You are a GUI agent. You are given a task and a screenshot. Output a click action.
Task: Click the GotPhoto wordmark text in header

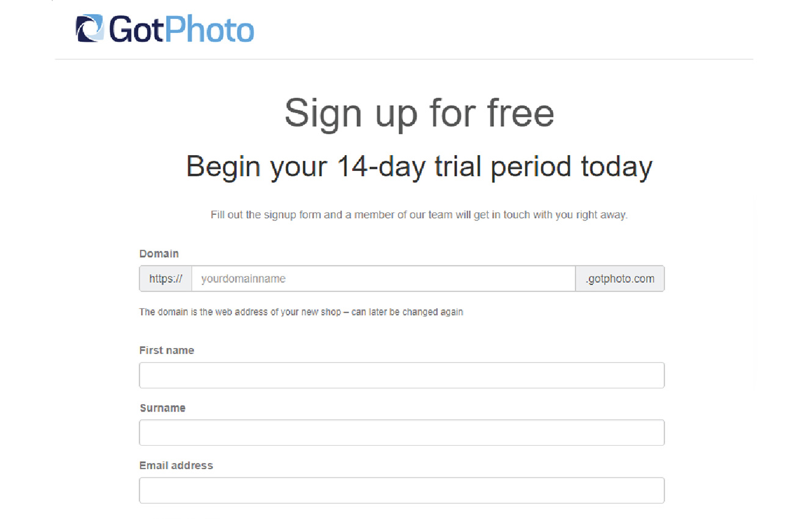click(181, 29)
